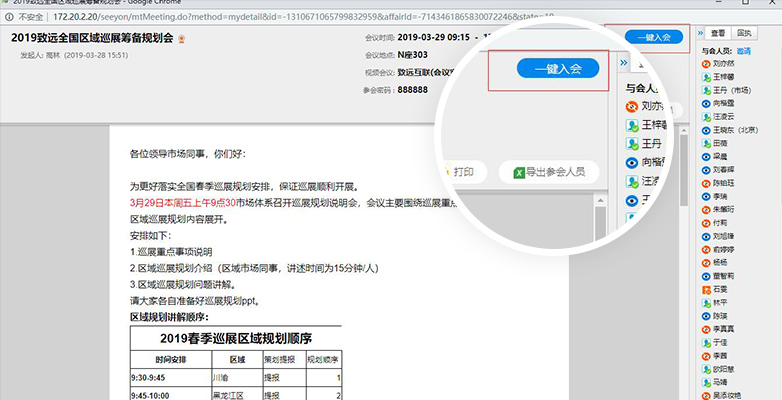The image size is (782, 400).
Task: Click the 川渝 cell in the schedule table
Action: point(237,379)
